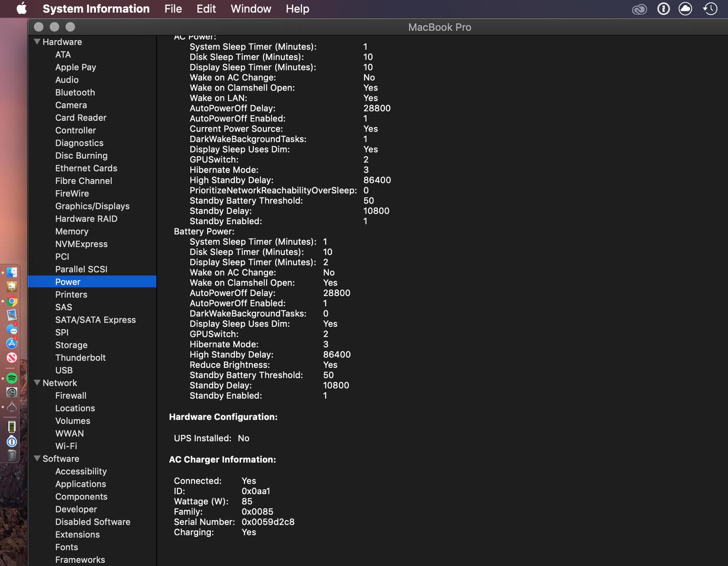Select NVMExpress in the sidebar

[x=81, y=244]
